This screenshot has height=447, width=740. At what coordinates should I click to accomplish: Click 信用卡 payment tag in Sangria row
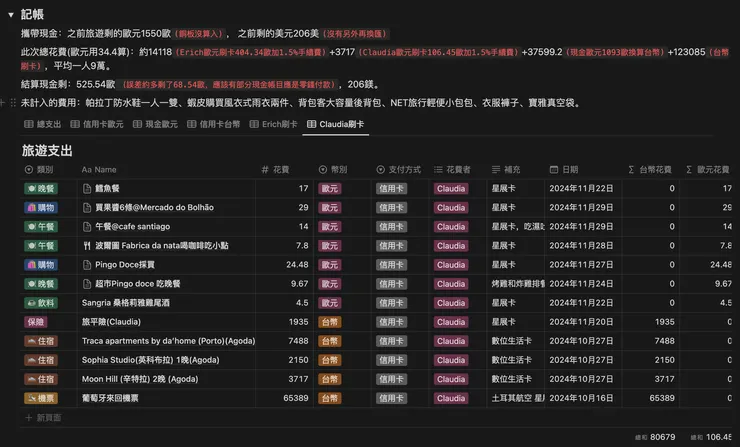(391, 303)
